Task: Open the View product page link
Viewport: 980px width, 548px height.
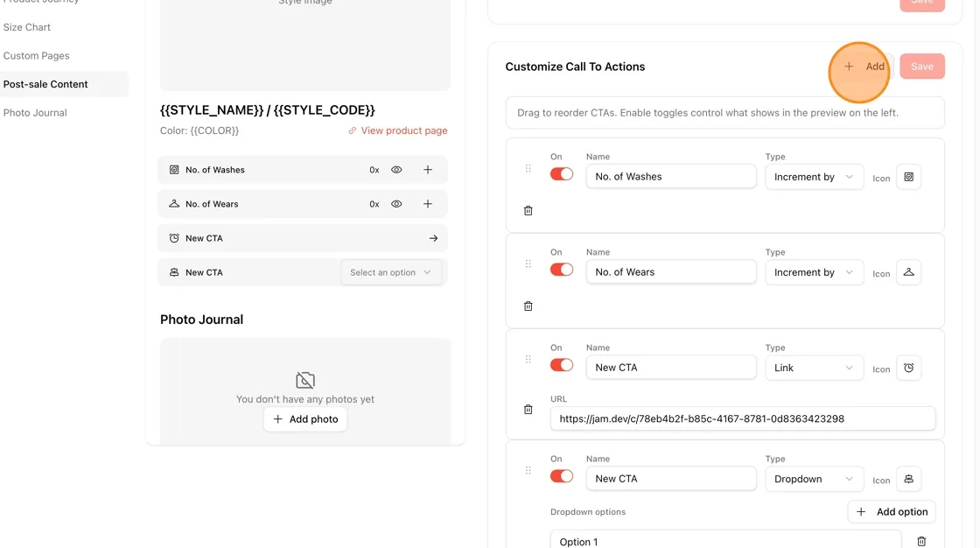Action: coord(398,130)
